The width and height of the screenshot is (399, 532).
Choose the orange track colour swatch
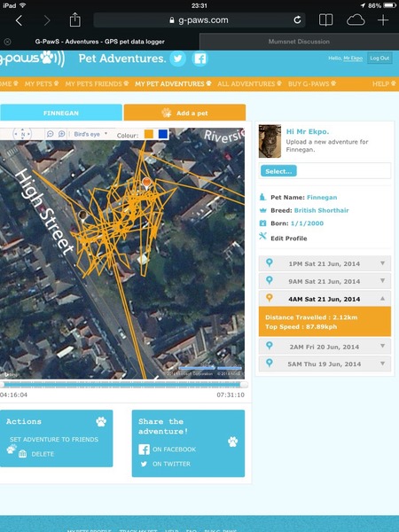pyautogui.click(x=149, y=135)
